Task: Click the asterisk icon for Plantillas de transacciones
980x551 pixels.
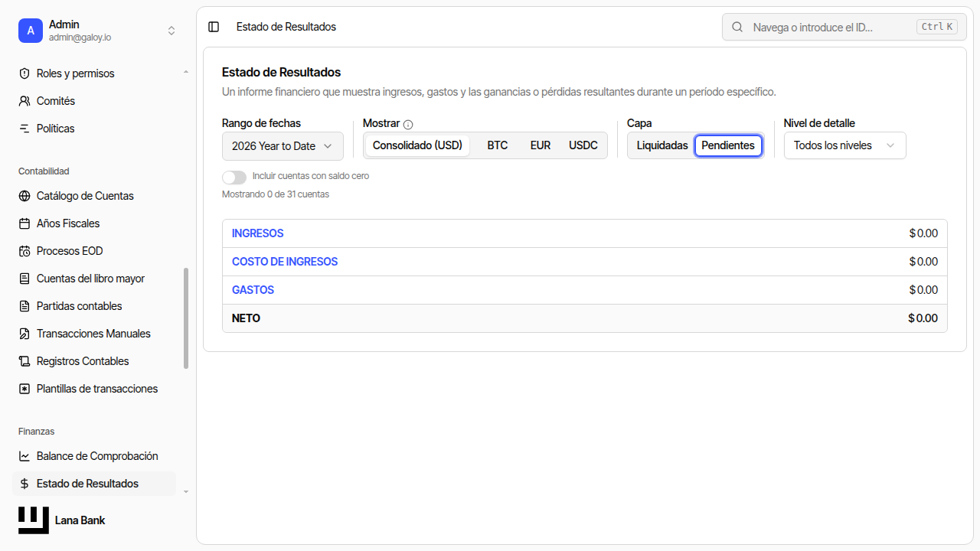Action: (24, 389)
